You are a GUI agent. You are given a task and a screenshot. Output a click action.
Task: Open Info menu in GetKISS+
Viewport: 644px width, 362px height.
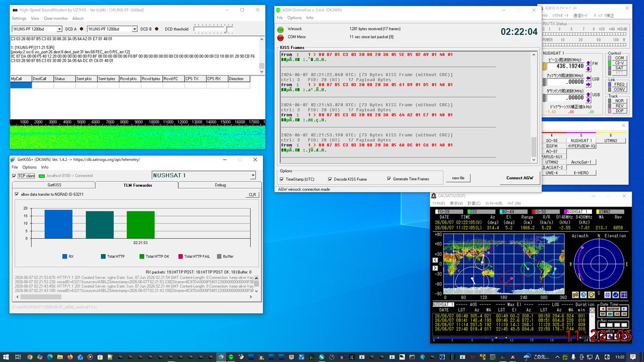(45, 167)
